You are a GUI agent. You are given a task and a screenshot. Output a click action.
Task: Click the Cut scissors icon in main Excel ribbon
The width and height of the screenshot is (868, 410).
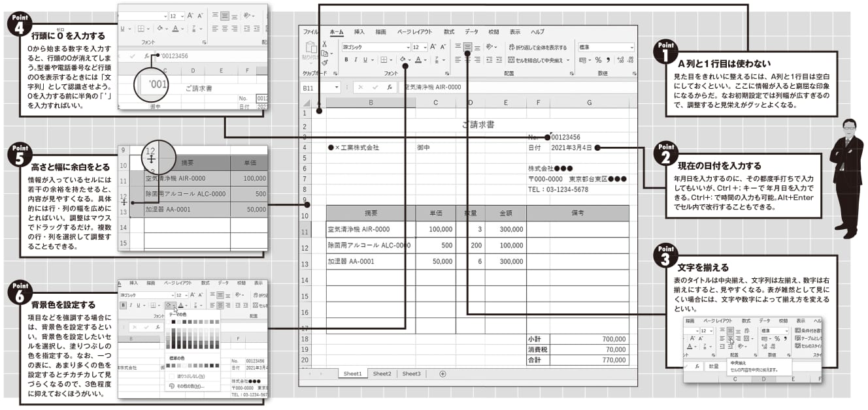tap(325, 44)
